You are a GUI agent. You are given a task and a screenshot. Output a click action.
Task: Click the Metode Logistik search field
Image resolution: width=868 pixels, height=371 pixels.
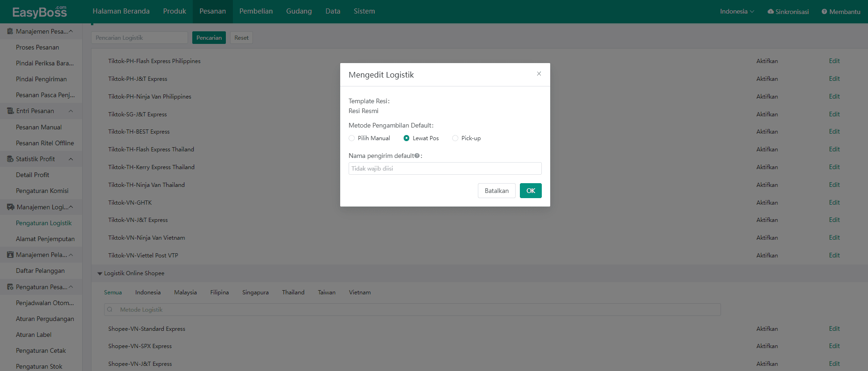(413, 309)
